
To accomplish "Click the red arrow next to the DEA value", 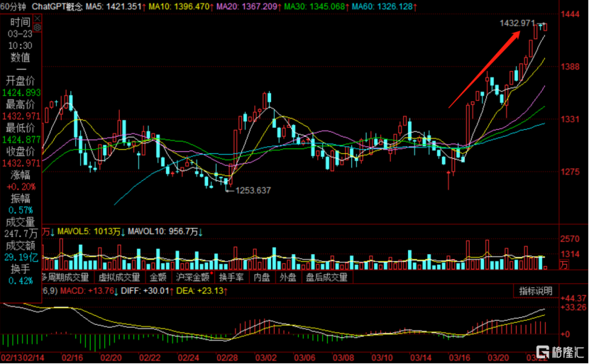I will 226,291.
